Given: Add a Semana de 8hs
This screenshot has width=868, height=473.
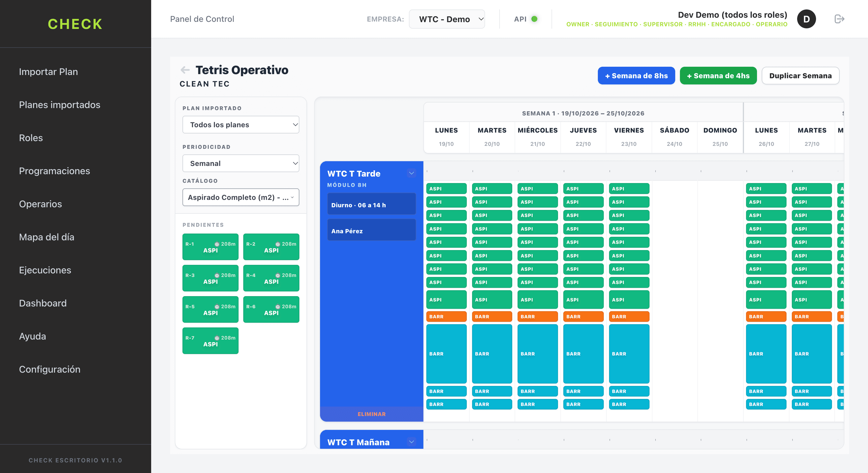Looking at the screenshot, I should coord(636,76).
